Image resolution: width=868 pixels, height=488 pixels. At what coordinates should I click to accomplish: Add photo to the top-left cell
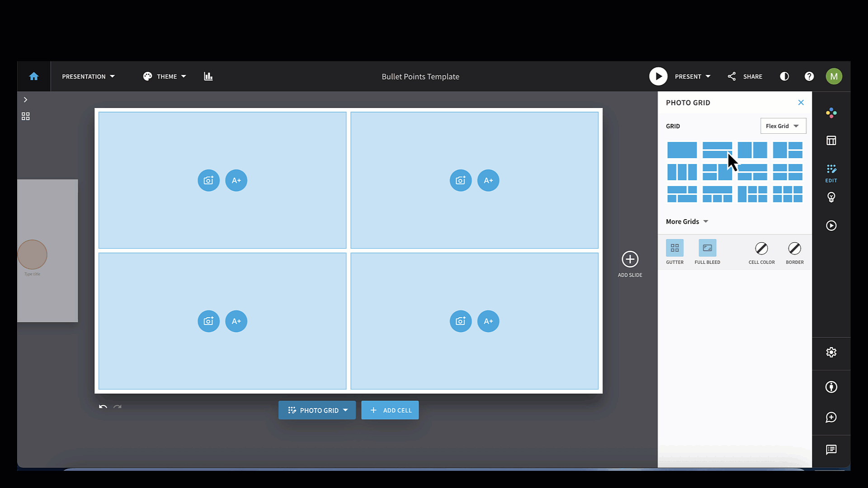click(x=208, y=180)
